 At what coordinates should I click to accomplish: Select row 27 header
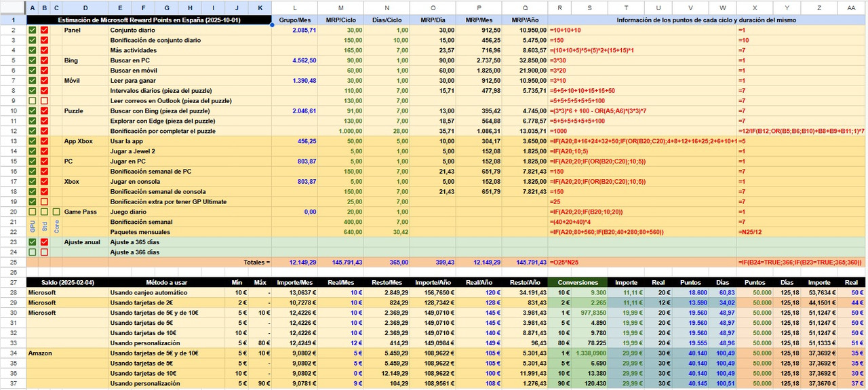13,282
